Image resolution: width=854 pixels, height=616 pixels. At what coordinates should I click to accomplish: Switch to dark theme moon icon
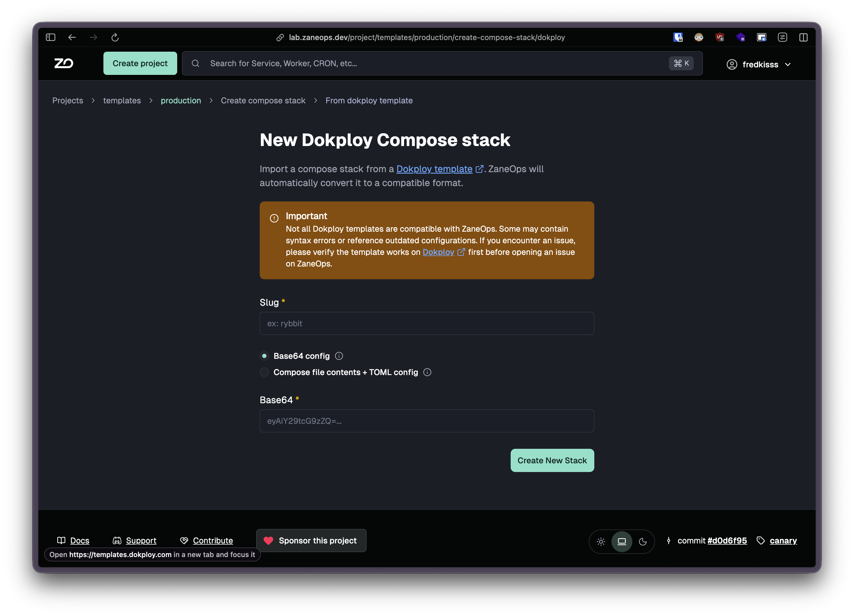coord(643,541)
